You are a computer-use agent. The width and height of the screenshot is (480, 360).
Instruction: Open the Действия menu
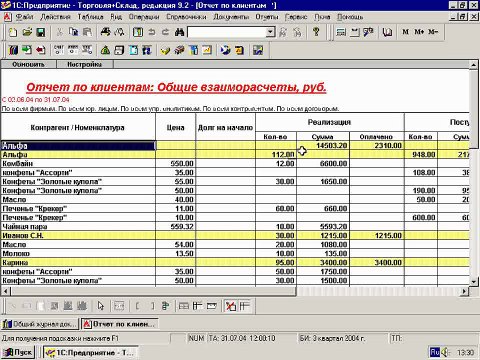tap(55, 17)
